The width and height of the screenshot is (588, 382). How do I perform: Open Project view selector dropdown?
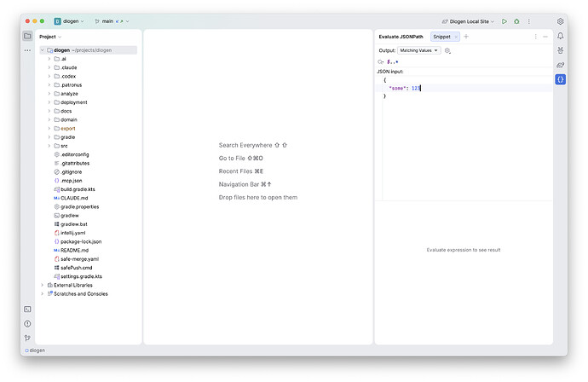point(50,37)
